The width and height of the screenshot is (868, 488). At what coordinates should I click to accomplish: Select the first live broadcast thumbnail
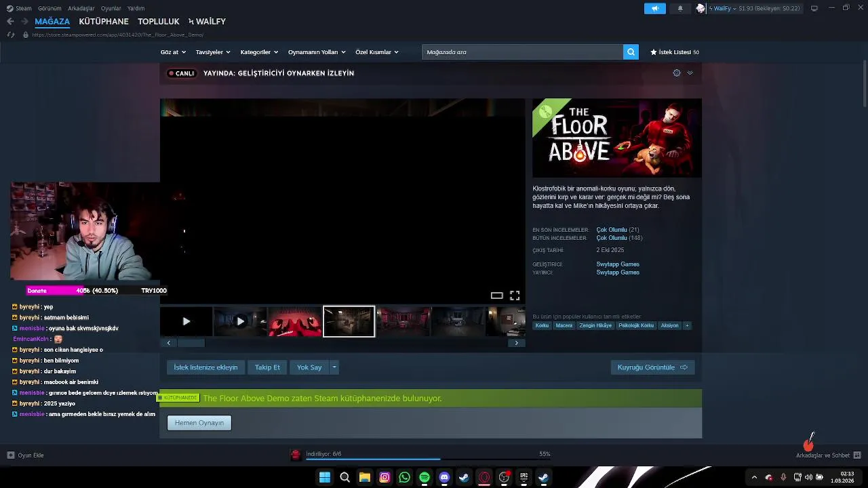pos(186,321)
